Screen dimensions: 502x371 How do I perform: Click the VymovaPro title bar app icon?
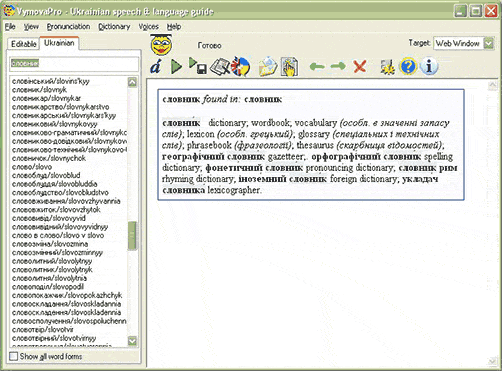coord(9,11)
